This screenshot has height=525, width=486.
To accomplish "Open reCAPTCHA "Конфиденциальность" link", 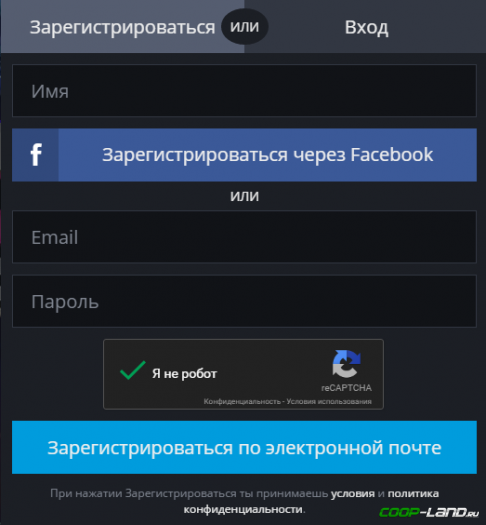I will (242, 401).
